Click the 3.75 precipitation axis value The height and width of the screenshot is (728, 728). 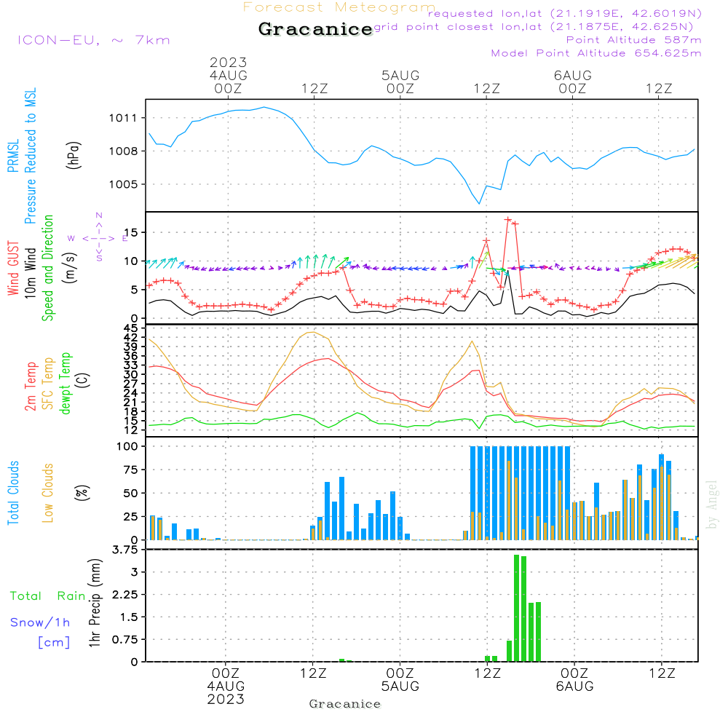tap(125, 550)
